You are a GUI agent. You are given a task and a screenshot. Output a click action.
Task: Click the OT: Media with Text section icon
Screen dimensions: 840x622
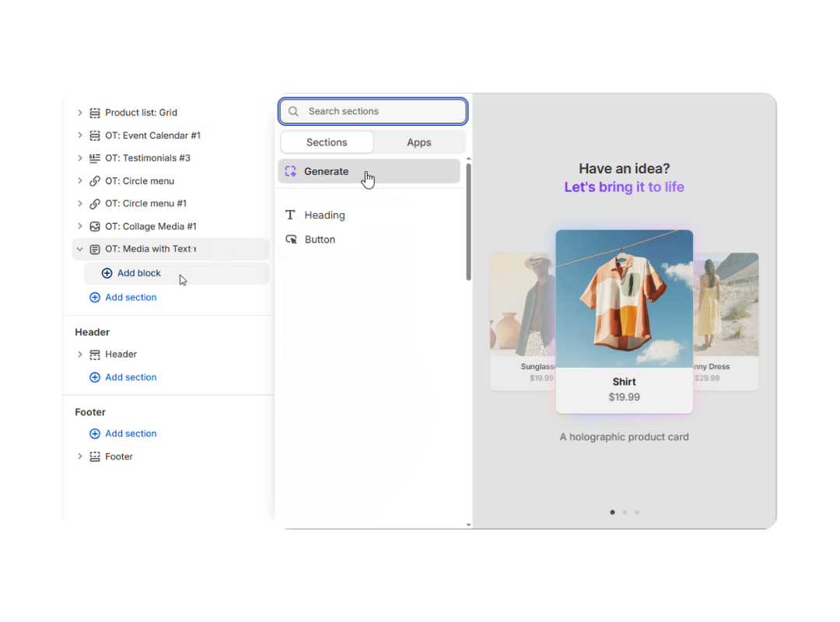95,249
